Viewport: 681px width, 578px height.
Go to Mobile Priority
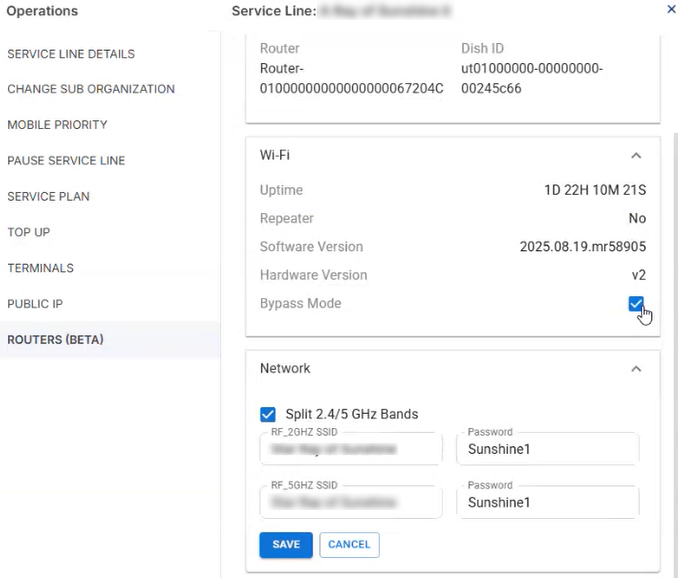pyautogui.click(x=57, y=125)
